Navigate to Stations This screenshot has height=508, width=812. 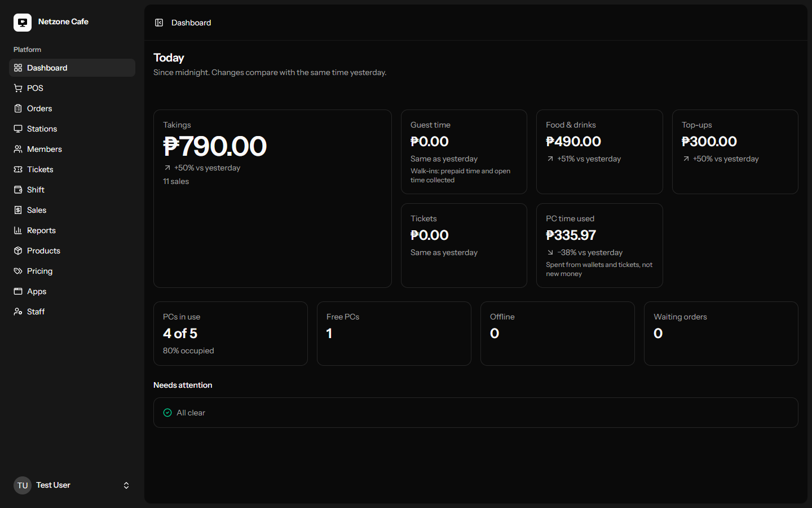click(72, 129)
